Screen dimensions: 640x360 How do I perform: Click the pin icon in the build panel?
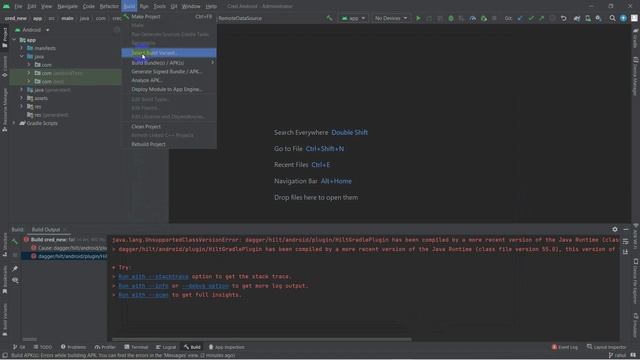pyautogui.click(x=15, y=268)
